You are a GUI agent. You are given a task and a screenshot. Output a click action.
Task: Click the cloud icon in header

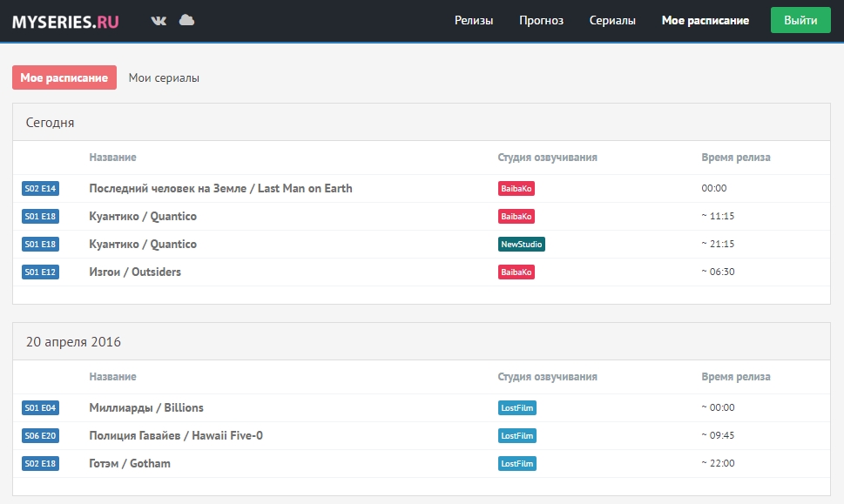click(x=186, y=20)
